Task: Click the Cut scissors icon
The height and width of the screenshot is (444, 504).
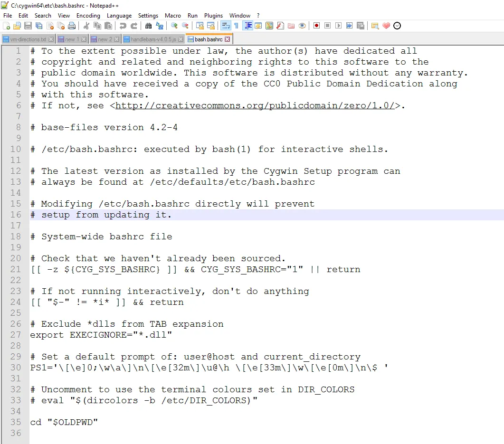Action: [86, 26]
